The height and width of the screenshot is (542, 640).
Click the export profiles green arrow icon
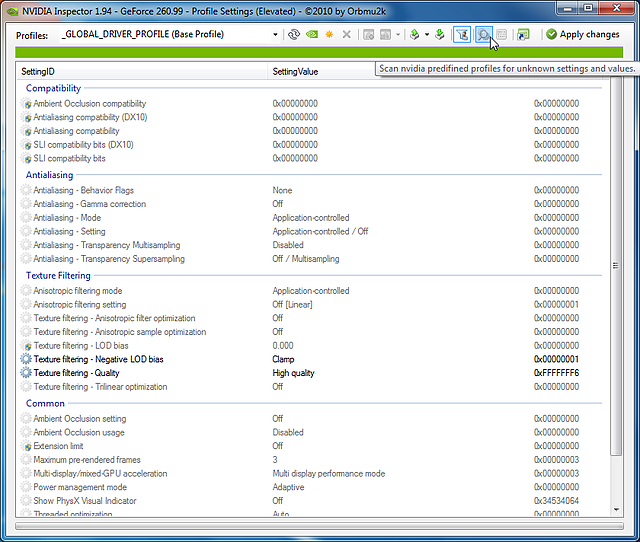coord(415,35)
